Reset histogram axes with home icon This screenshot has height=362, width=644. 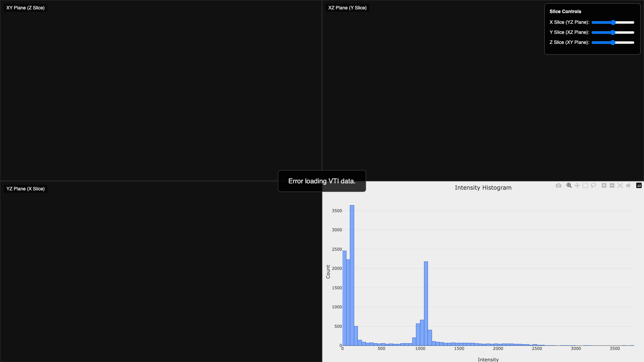[628, 185]
